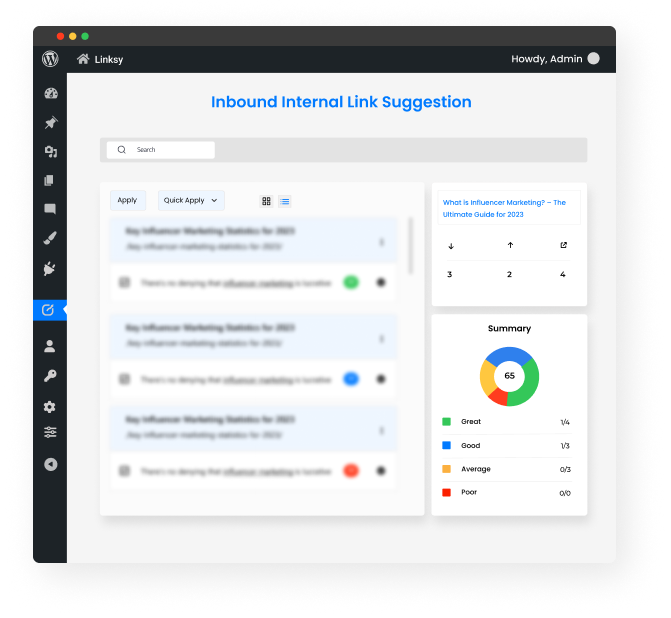This screenshot has width=671, height=618.
Task: Open the WordPress logo menu
Action: pyautogui.click(x=50, y=59)
